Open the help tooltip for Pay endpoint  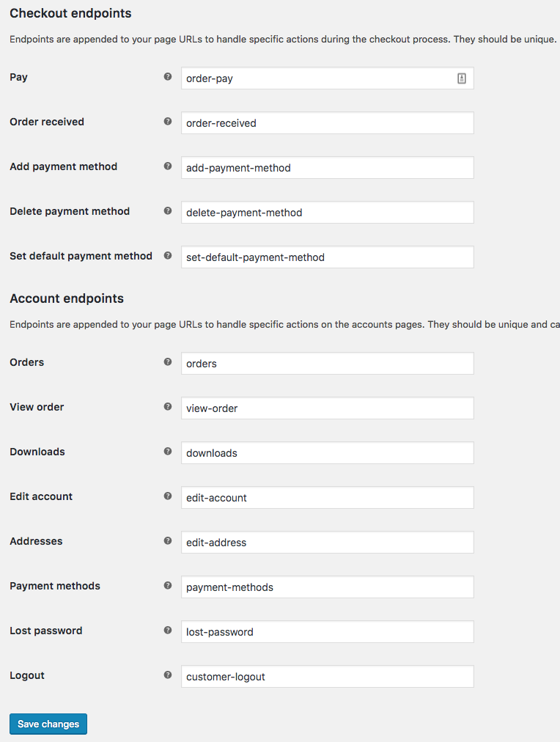[x=168, y=76]
